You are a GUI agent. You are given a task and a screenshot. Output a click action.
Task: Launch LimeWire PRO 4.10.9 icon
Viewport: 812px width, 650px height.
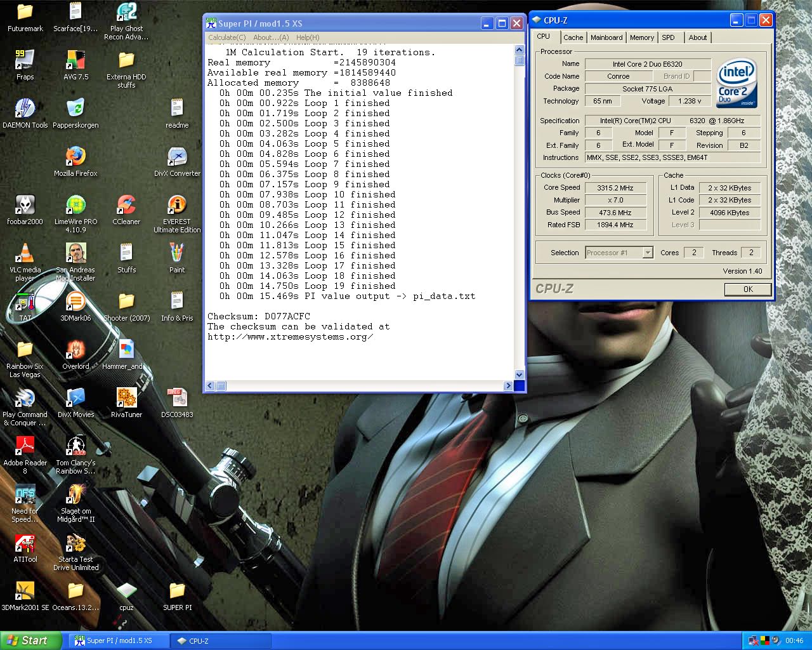point(75,205)
